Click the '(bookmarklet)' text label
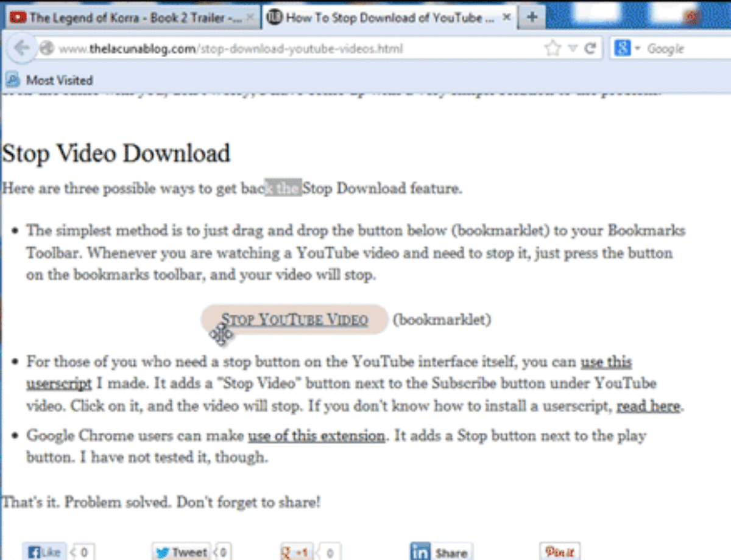Viewport: 731px width, 560px height. (442, 320)
